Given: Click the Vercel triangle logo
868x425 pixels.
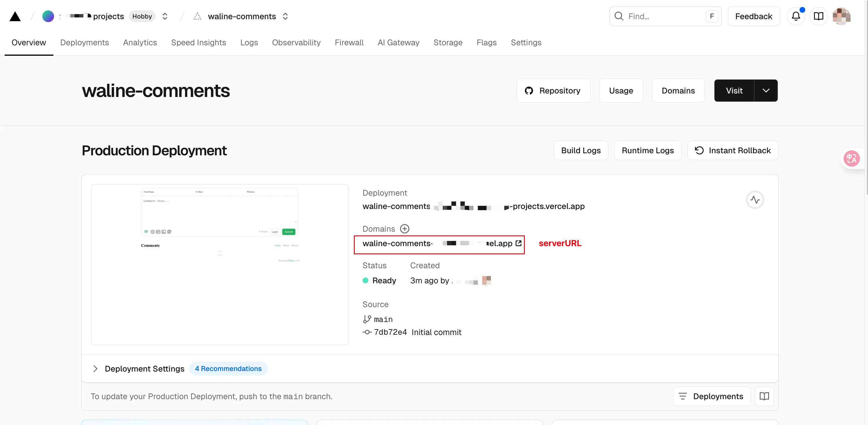Looking at the screenshot, I should click(15, 17).
